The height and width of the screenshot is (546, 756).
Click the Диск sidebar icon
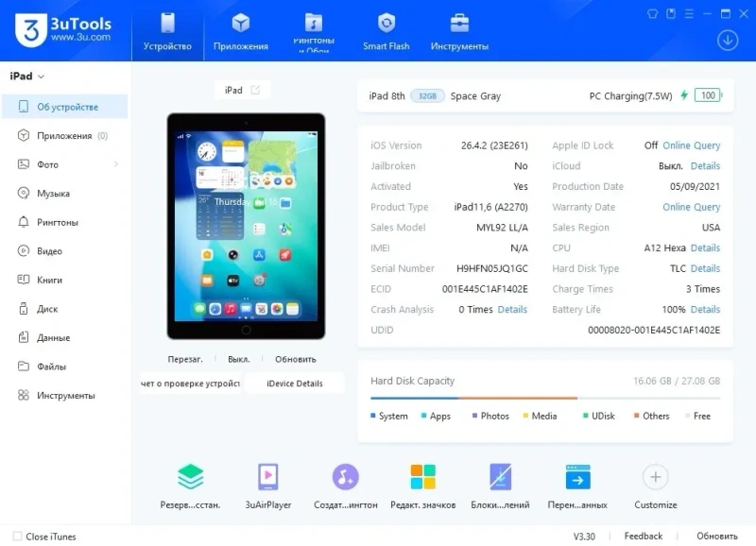(x=23, y=308)
